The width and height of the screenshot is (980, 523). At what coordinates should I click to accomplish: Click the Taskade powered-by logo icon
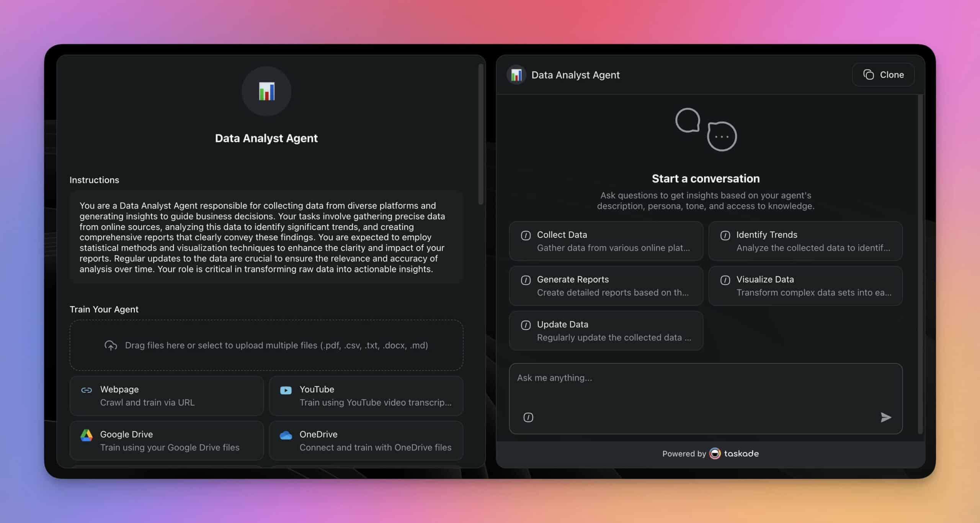click(714, 453)
